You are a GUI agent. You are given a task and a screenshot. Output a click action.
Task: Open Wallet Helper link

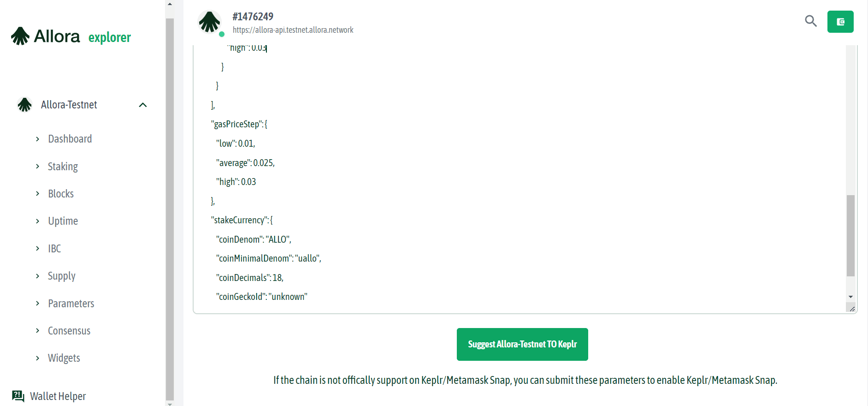click(58, 396)
